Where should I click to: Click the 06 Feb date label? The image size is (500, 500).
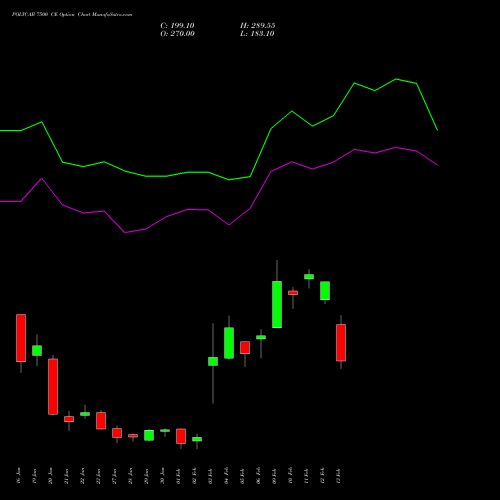pyautogui.click(x=258, y=476)
